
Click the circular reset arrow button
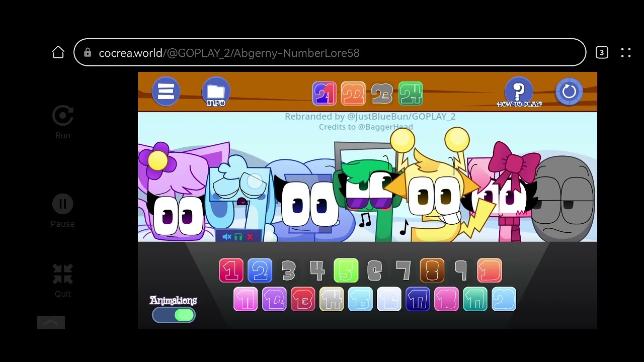(569, 92)
